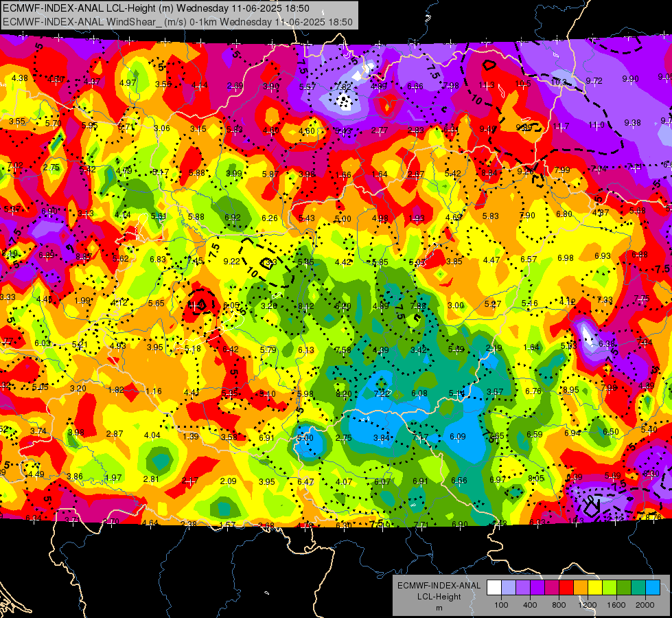Click the legend tick value 1200
Viewport: 672px width, 618px height.
click(x=588, y=605)
